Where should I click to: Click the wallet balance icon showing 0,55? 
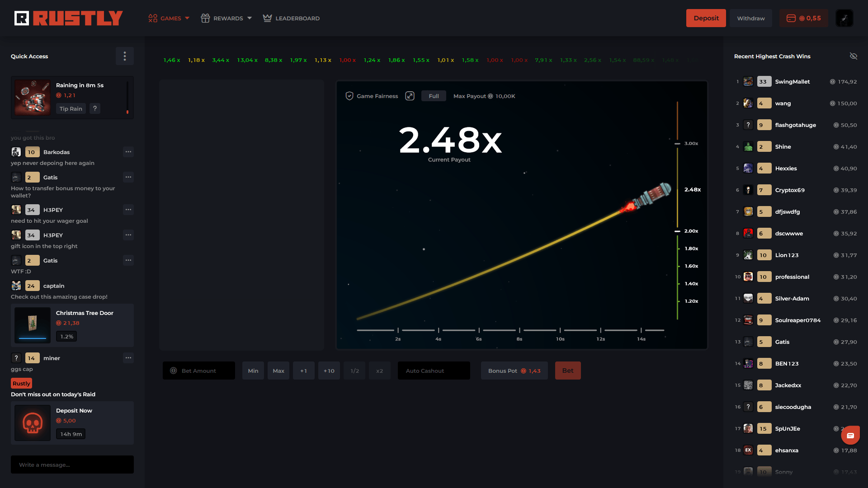(791, 18)
